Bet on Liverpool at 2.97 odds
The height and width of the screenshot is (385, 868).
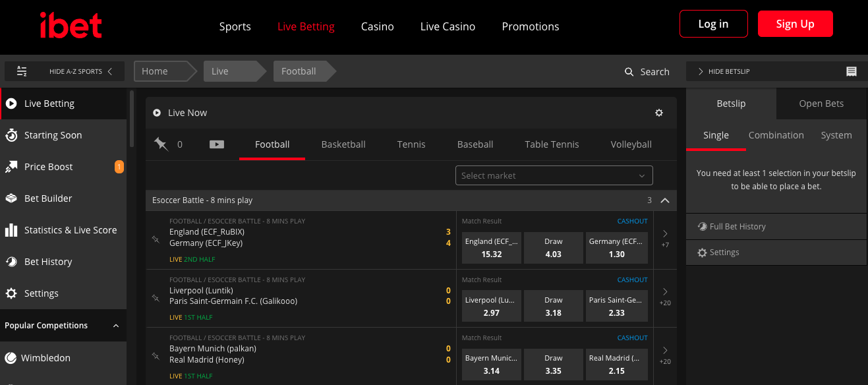pyautogui.click(x=492, y=307)
